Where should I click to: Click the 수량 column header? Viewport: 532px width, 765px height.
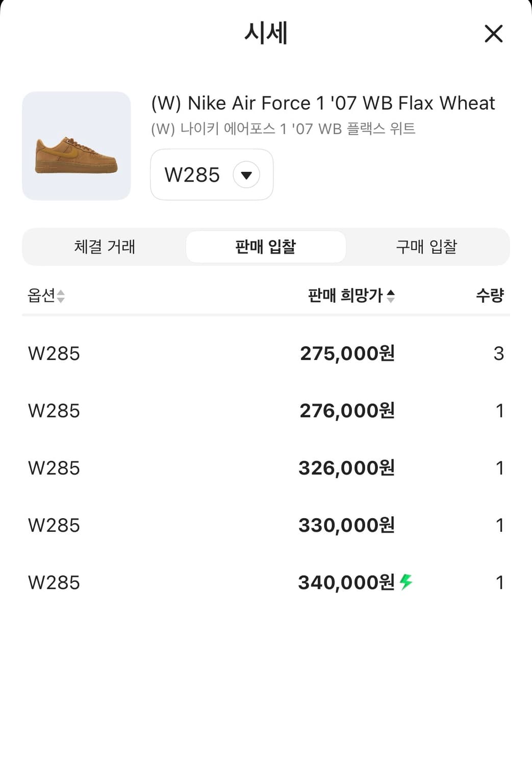pos(490,295)
